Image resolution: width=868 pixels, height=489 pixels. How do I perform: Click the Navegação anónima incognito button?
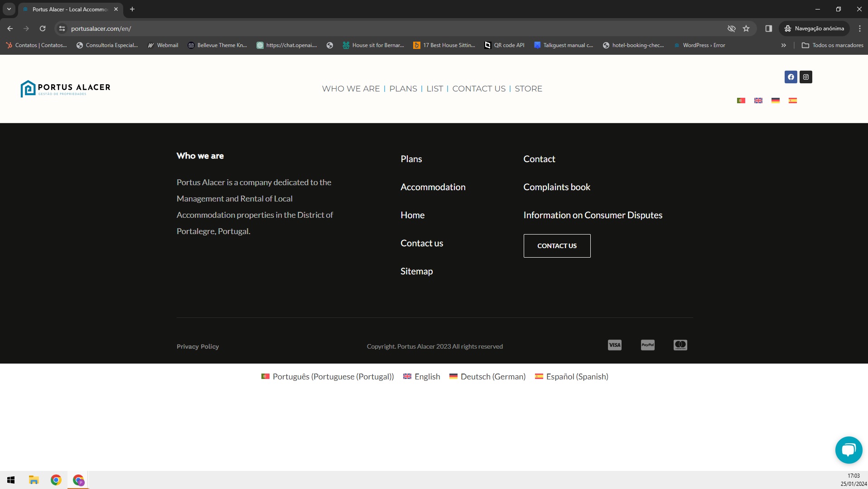pos(815,29)
